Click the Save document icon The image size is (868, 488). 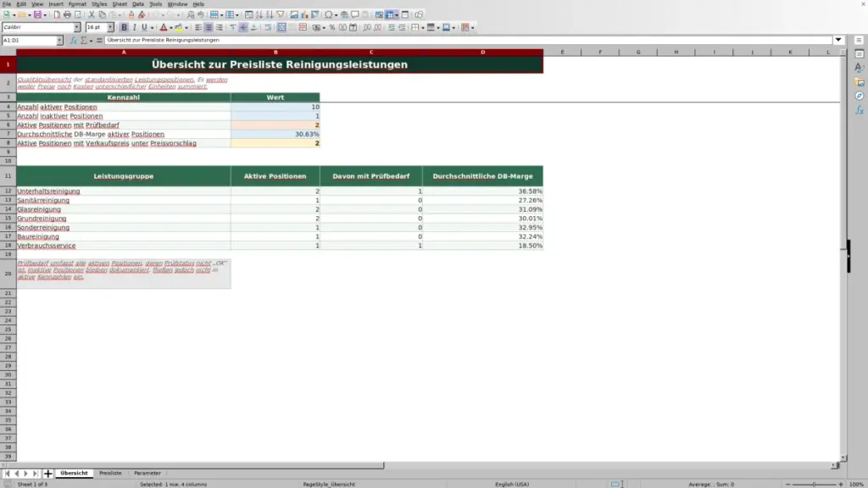click(37, 14)
